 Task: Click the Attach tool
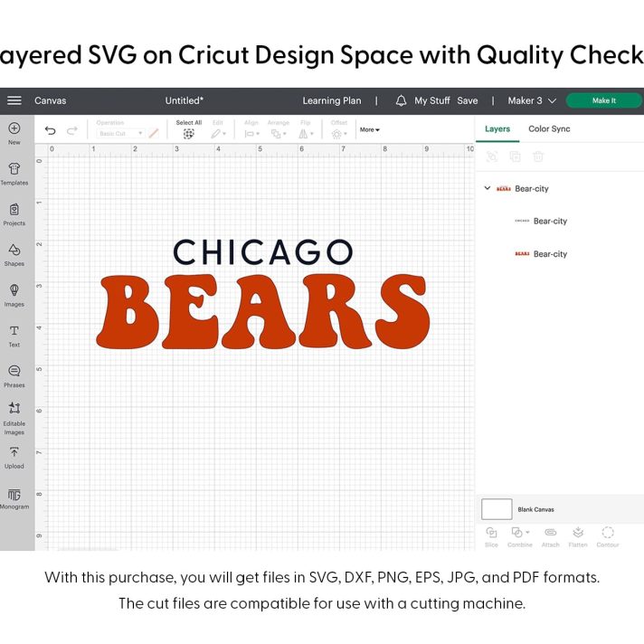550,536
